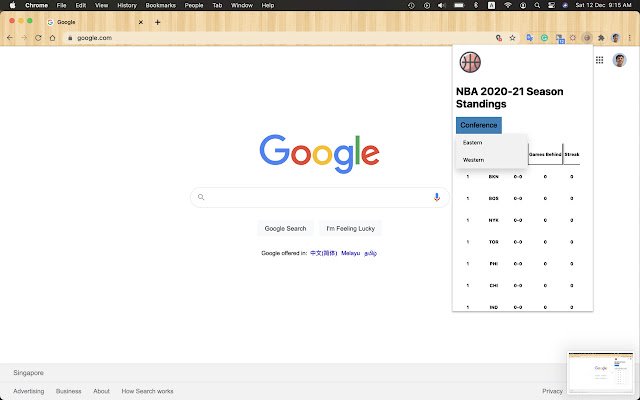This screenshot has height=400, width=640.
Task: Open the Business footer link
Action: (69, 391)
